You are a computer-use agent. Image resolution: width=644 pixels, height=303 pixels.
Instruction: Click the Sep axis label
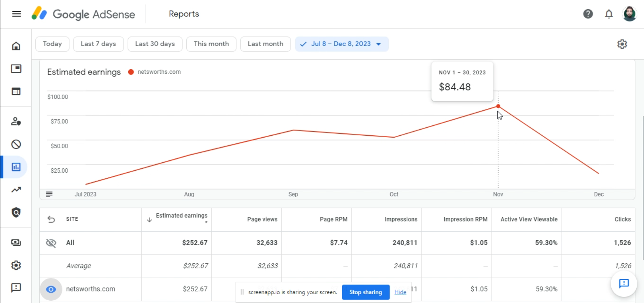pyautogui.click(x=293, y=194)
